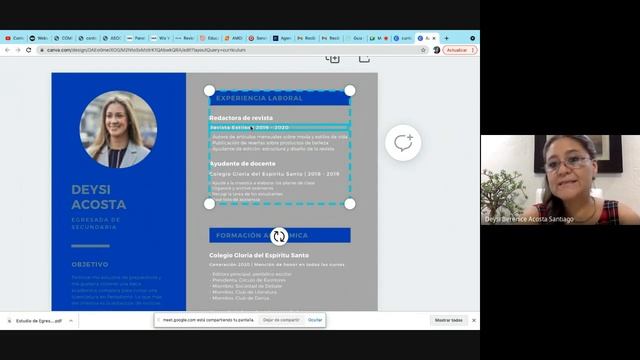Click the Canva add page icon
The image size is (640, 360).
pyautogui.click(x=333, y=59)
